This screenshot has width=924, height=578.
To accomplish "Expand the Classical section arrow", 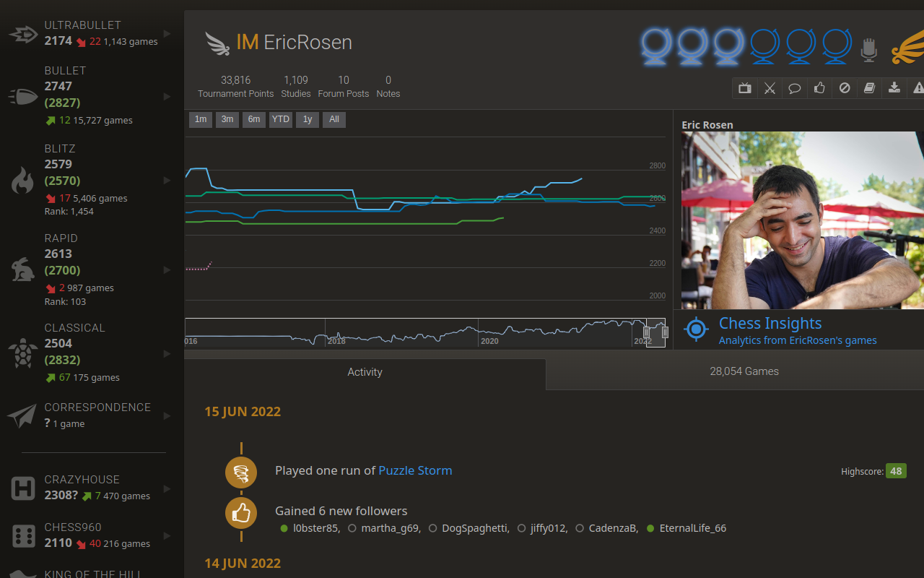I will 166,354.
